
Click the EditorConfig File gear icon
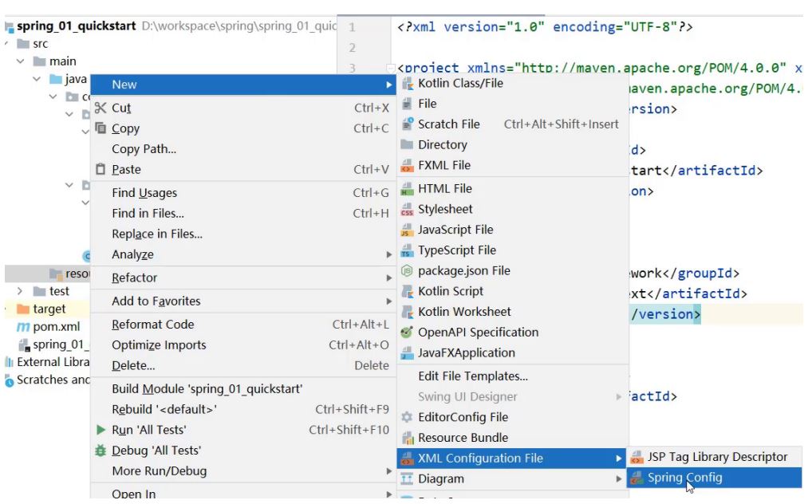coord(407,417)
